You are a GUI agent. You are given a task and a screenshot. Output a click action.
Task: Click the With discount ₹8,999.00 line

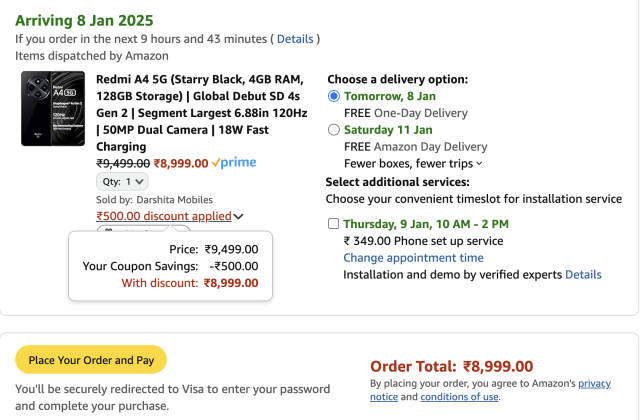[189, 283]
